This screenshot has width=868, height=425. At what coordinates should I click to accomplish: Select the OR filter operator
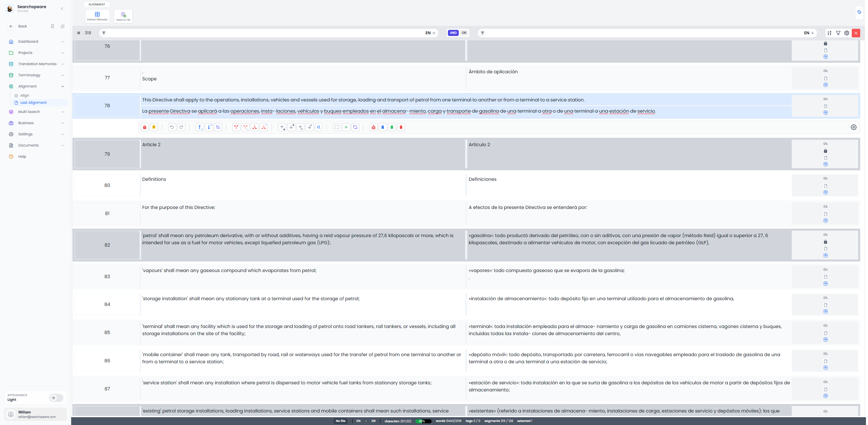click(464, 33)
